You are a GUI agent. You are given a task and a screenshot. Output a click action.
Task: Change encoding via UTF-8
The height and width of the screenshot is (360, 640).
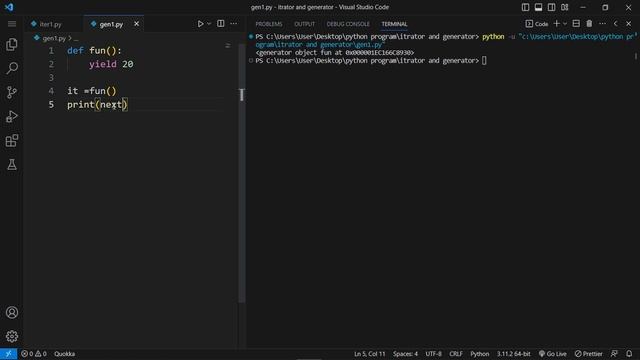433,354
